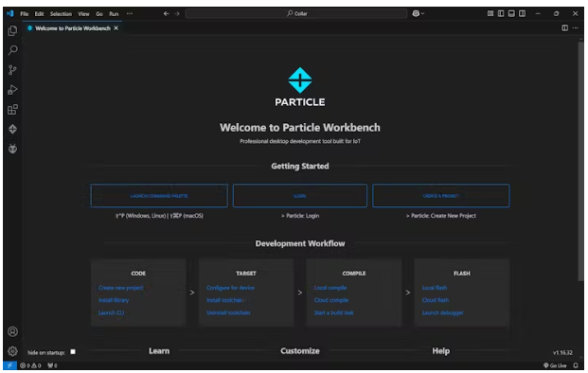
Task: Click the notifications bell in status bar
Action: [x=576, y=365]
